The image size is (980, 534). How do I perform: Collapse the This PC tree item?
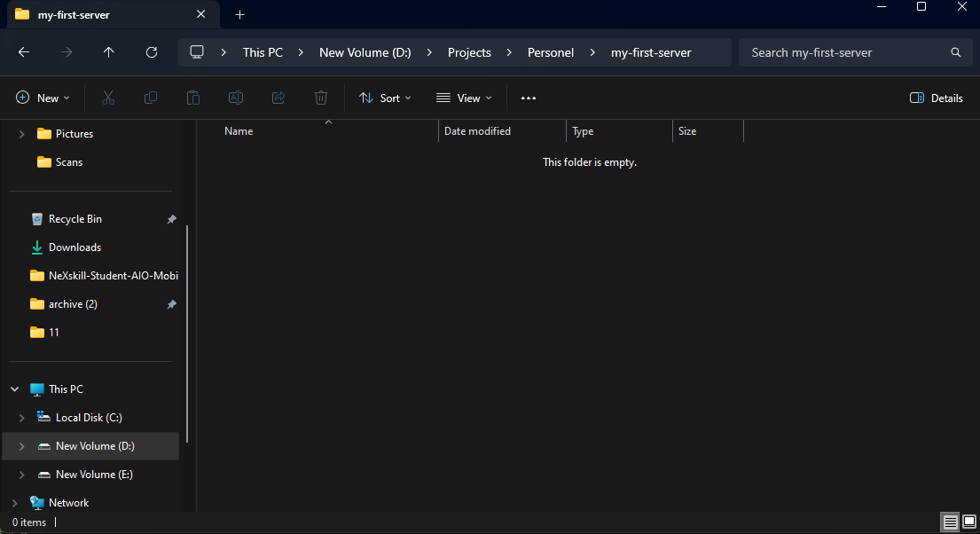pyautogui.click(x=12, y=389)
